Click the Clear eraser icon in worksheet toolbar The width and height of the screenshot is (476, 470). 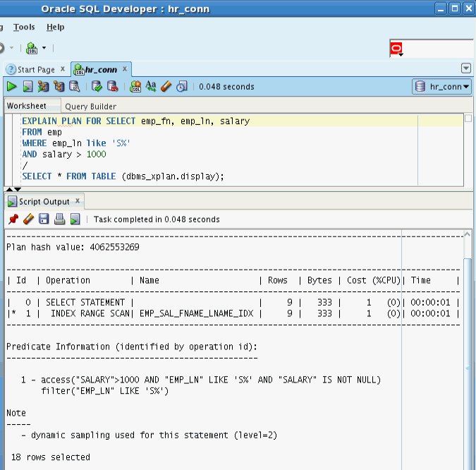(166, 87)
